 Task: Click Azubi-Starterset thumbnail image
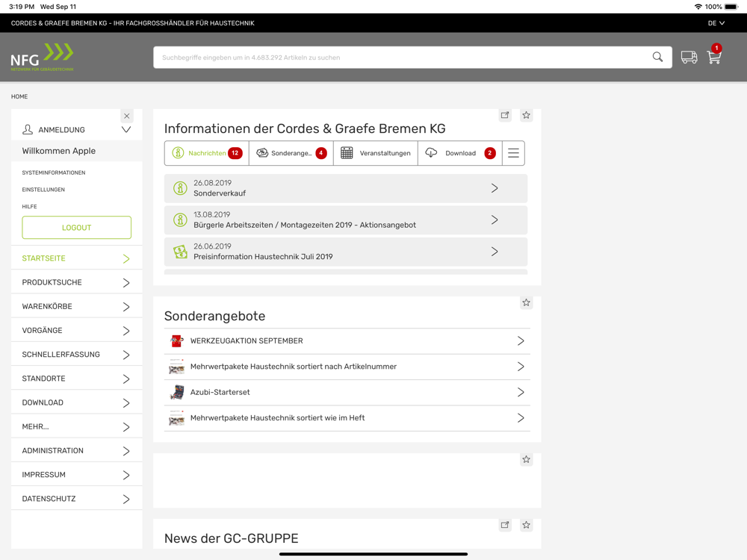177,393
